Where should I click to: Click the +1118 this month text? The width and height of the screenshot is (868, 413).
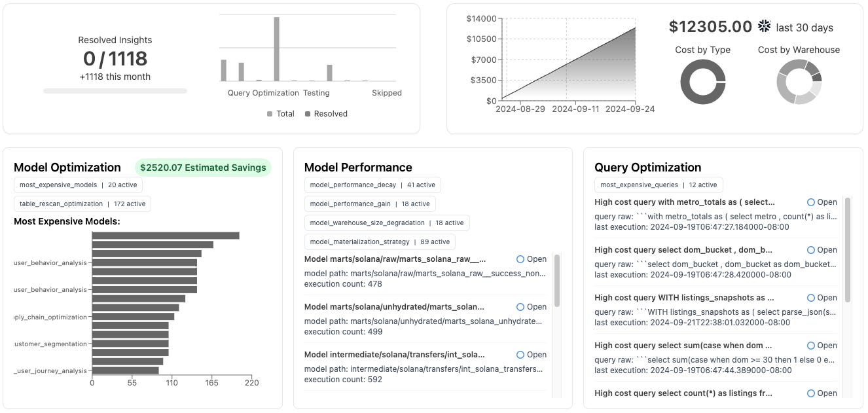coord(115,77)
